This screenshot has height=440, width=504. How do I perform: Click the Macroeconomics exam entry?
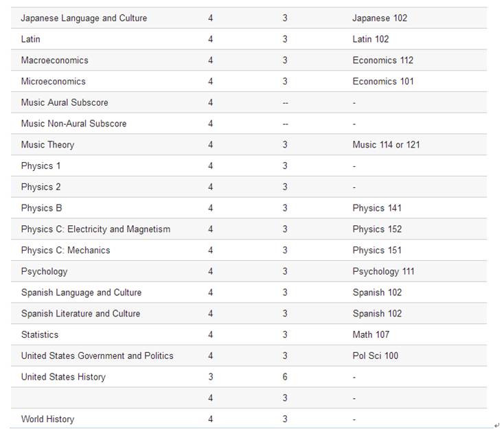pos(55,60)
